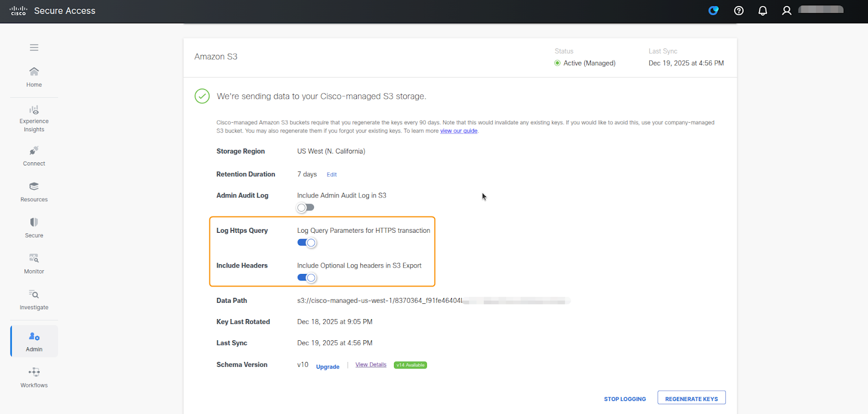The image size is (868, 414).
Task: Open the Home section icon
Action: pos(34,72)
